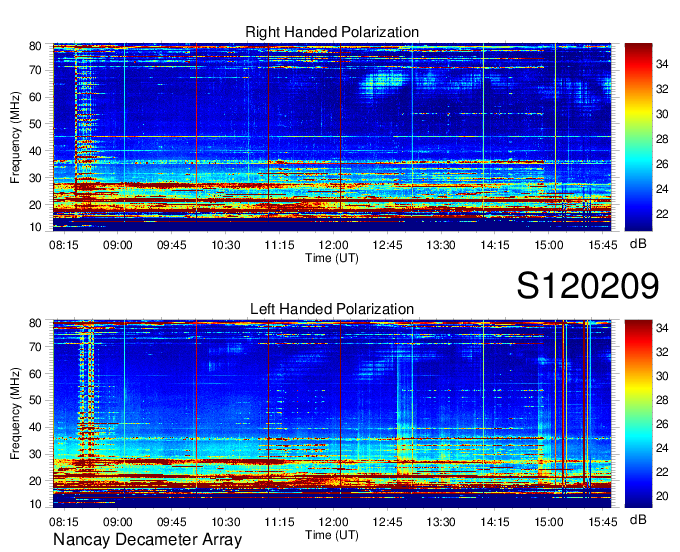Click the 20 MHz tick of the upper plot
Viewport: 680px width, 552px height.
(x=35, y=205)
